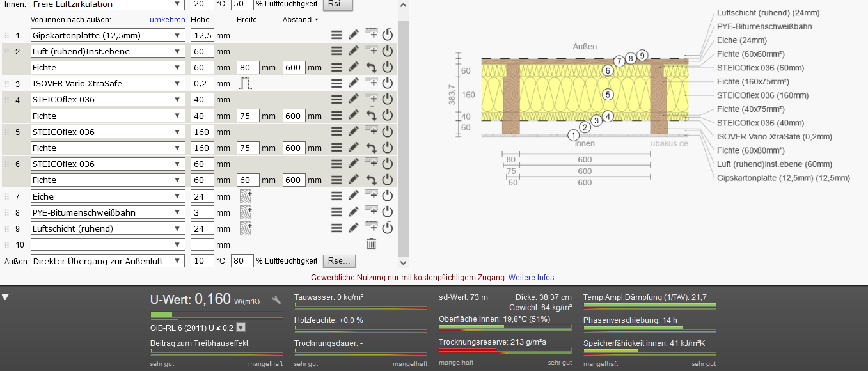Open the Weitere Infos link
This screenshot has height=371, width=868.
531,278
